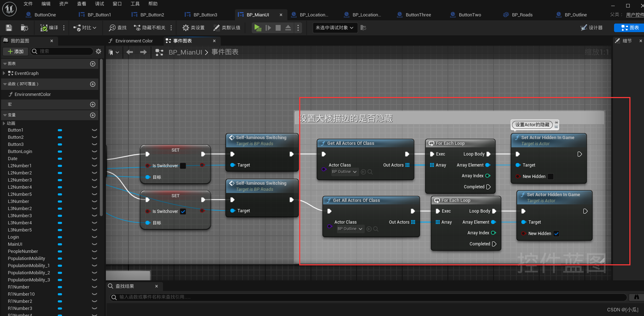Click the search icon in 查找结果 input

pos(114,297)
